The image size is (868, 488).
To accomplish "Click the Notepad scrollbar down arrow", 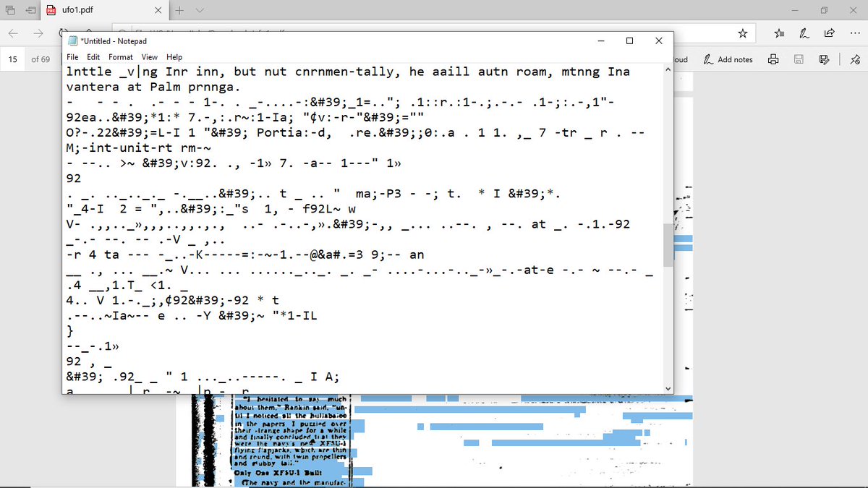I will click(x=668, y=388).
